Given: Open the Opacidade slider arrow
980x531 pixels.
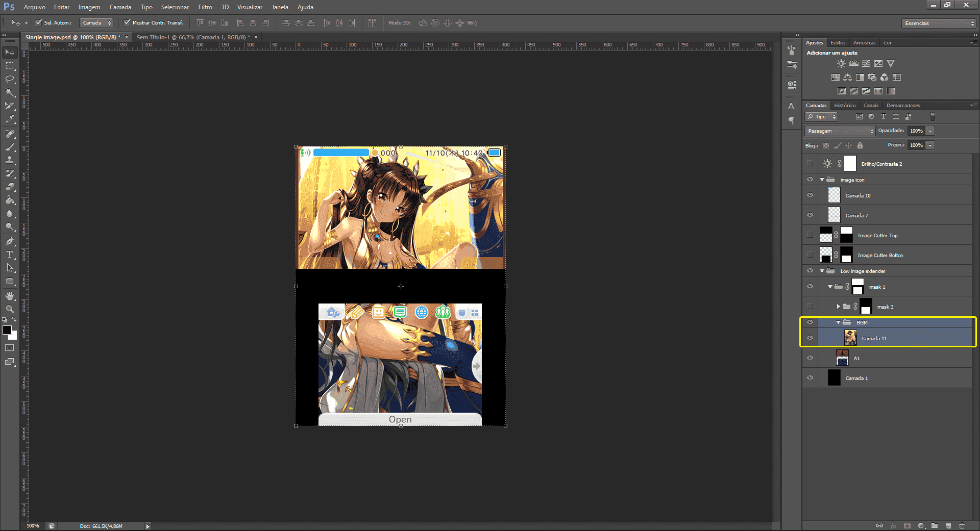Looking at the screenshot, I should pos(930,131).
